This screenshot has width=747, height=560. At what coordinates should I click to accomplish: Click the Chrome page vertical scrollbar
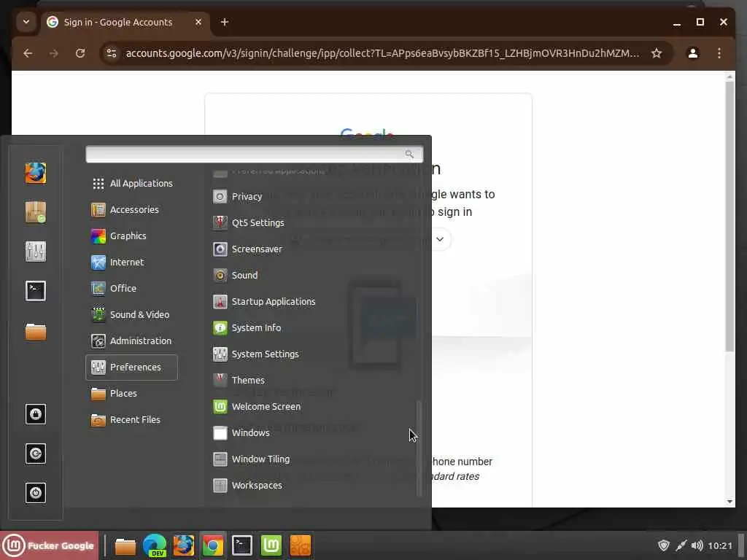(x=729, y=217)
